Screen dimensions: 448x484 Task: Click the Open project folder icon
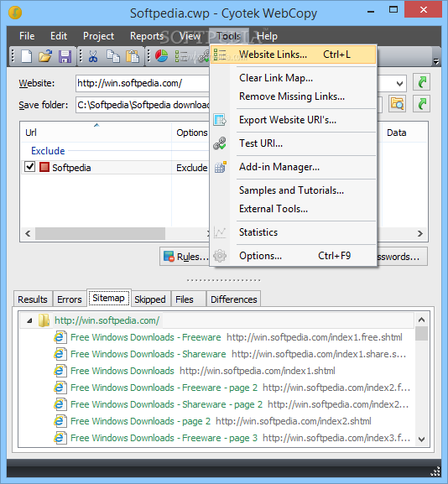(x=45, y=56)
